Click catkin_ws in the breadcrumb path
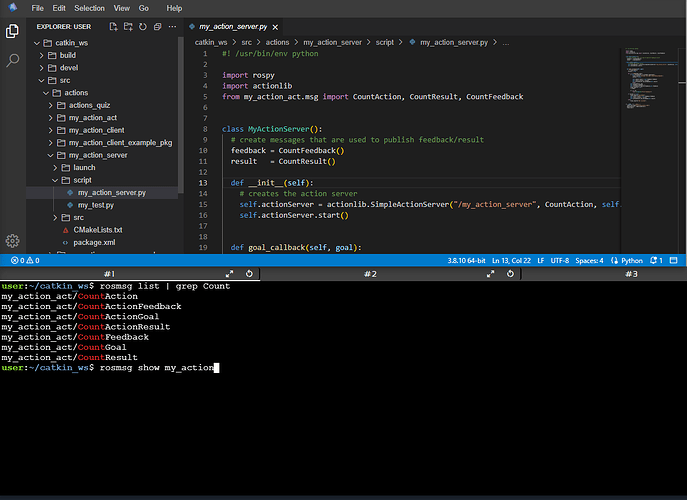Screen dimensions: 687x500 click(x=211, y=43)
